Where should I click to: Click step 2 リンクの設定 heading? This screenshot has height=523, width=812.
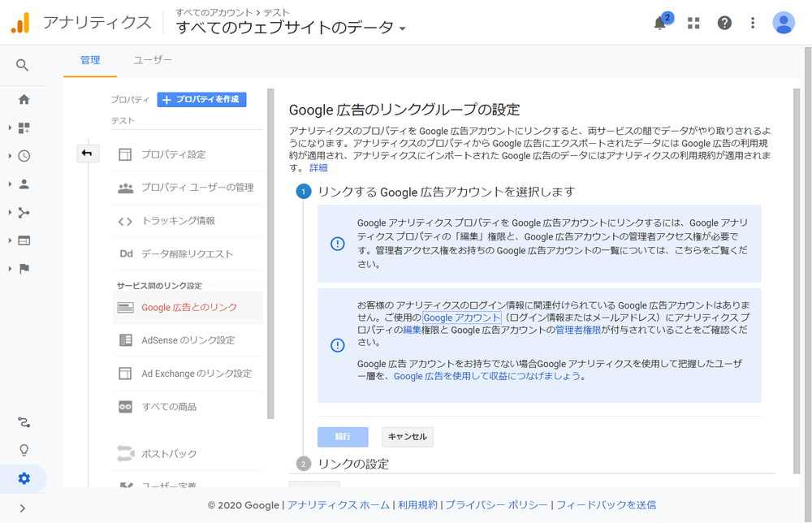tap(353, 464)
